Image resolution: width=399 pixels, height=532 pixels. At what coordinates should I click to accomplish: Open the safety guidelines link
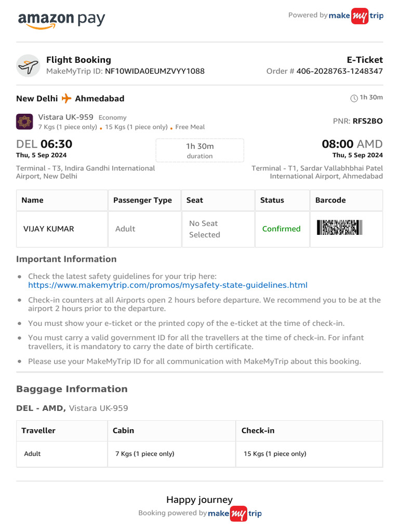tap(168, 285)
